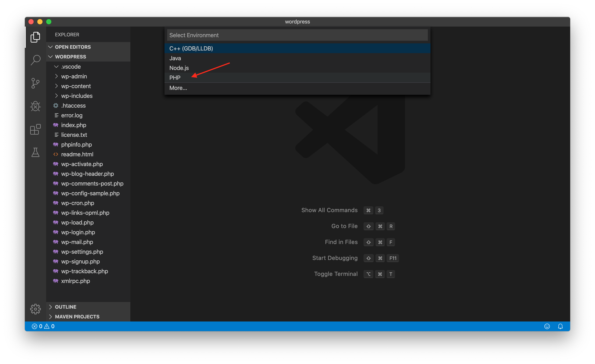
Task: Open the Manage gear icon
Action: click(35, 309)
